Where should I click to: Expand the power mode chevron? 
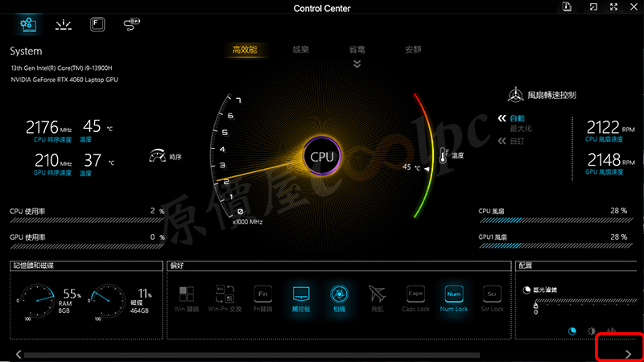click(357, 64)
